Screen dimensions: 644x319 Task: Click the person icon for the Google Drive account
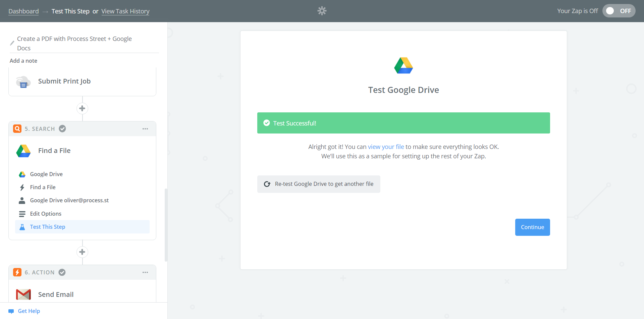22,201
